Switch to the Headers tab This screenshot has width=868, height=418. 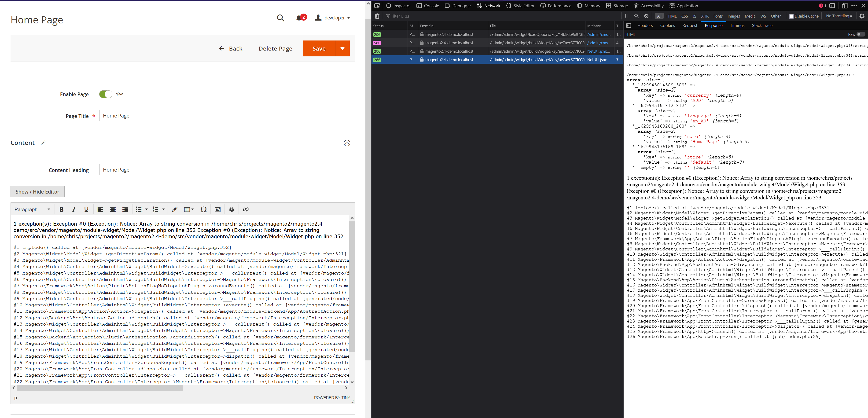point(645,26)
